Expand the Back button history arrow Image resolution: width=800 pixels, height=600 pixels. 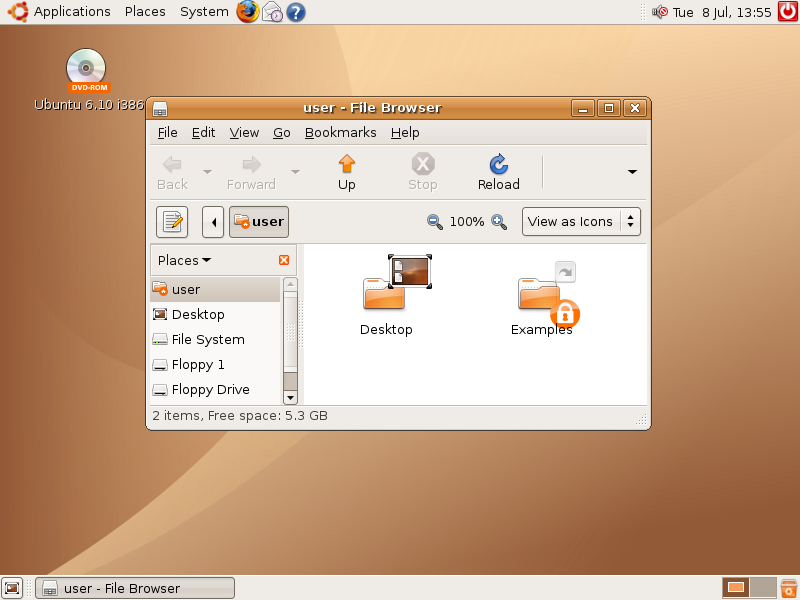(x=205, y=170)
